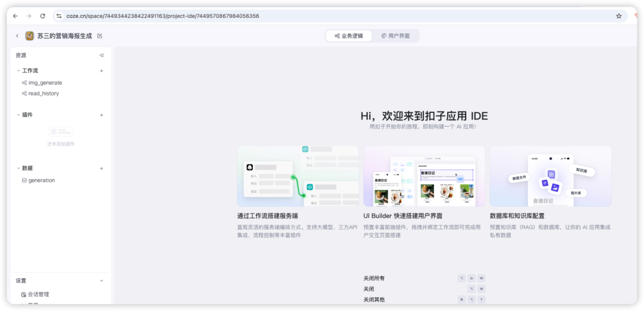
Task: Bookmark this page with the star icon
Action: click(x=618, y=16)
